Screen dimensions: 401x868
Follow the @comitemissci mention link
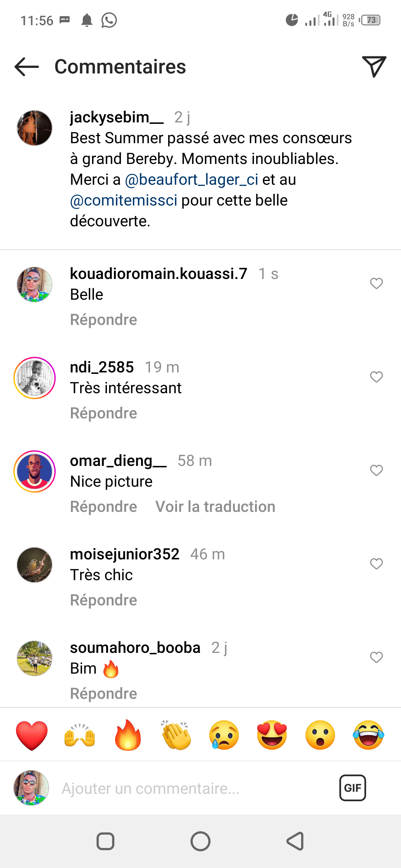pos(124,200)
